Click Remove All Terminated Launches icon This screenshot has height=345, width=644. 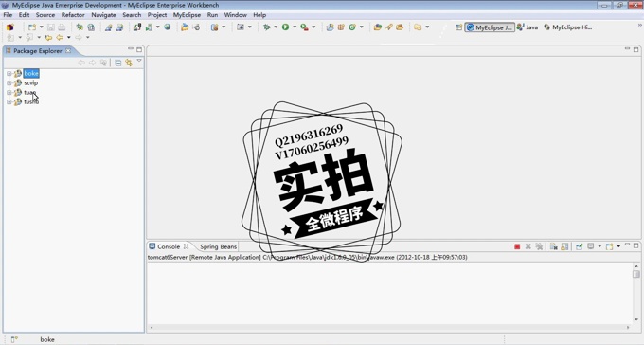point(539,246)
